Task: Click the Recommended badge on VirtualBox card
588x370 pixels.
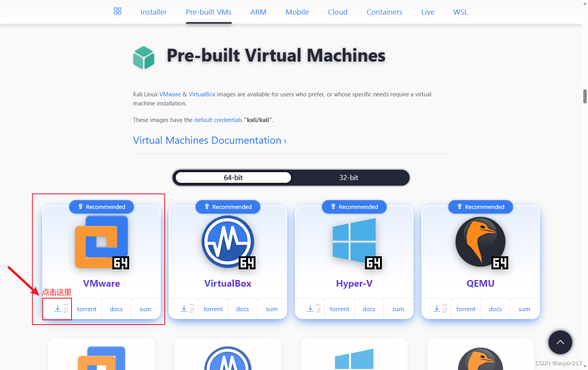Action: point(228,207)
